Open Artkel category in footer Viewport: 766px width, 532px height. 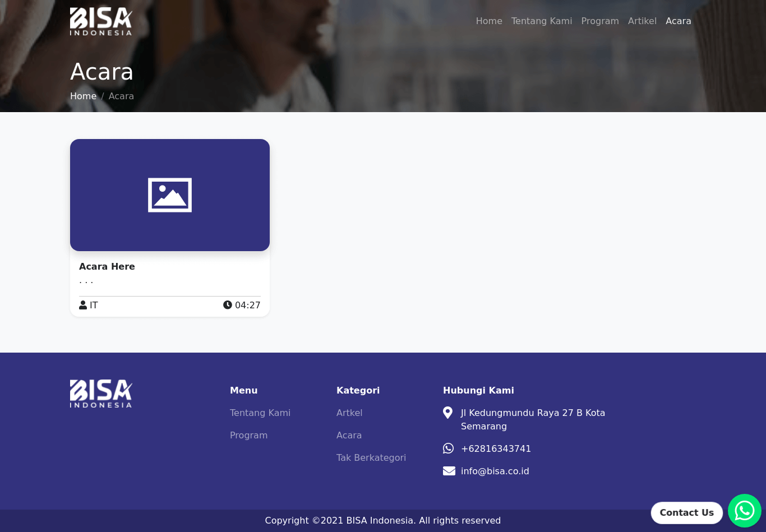click(x=349, y=413)
